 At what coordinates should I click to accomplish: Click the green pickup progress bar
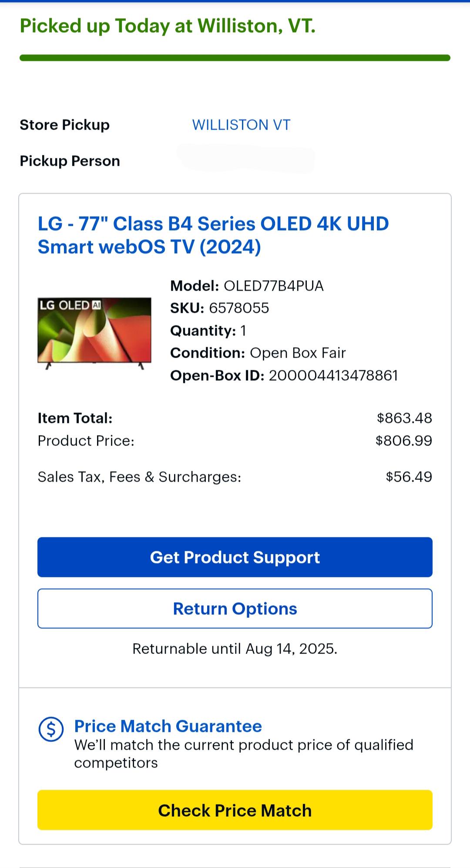235,58
